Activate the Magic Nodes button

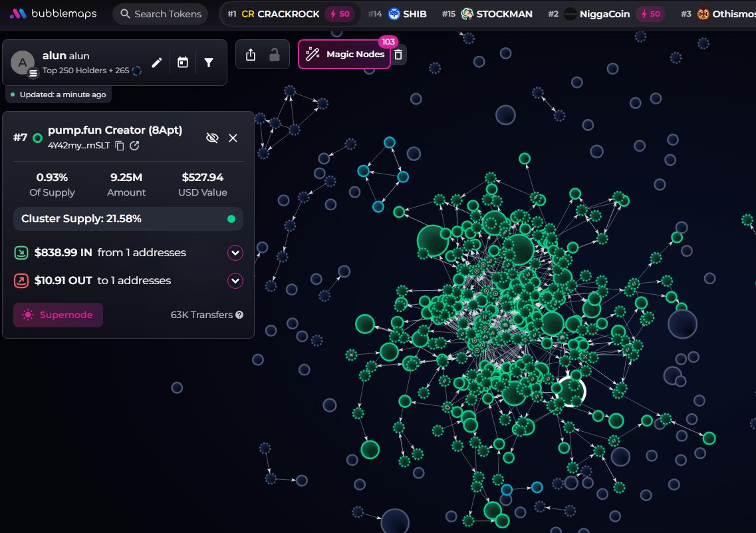(x=344, y=55)
